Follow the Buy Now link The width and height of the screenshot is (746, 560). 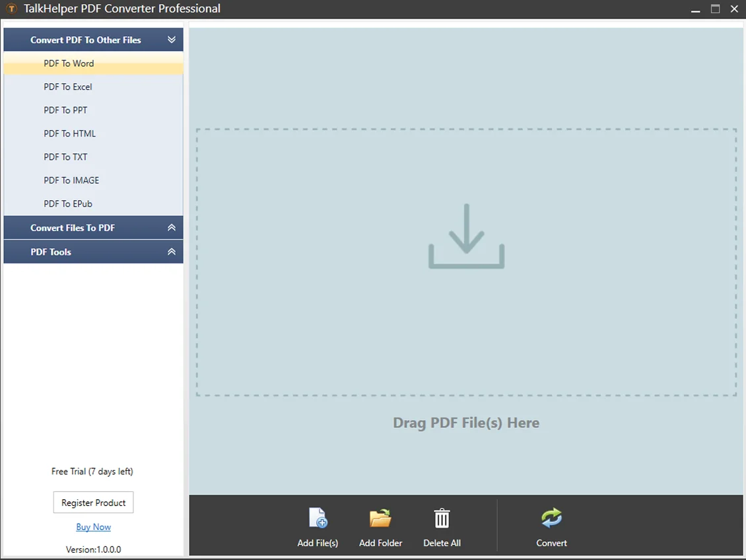(x=93, y=527)
